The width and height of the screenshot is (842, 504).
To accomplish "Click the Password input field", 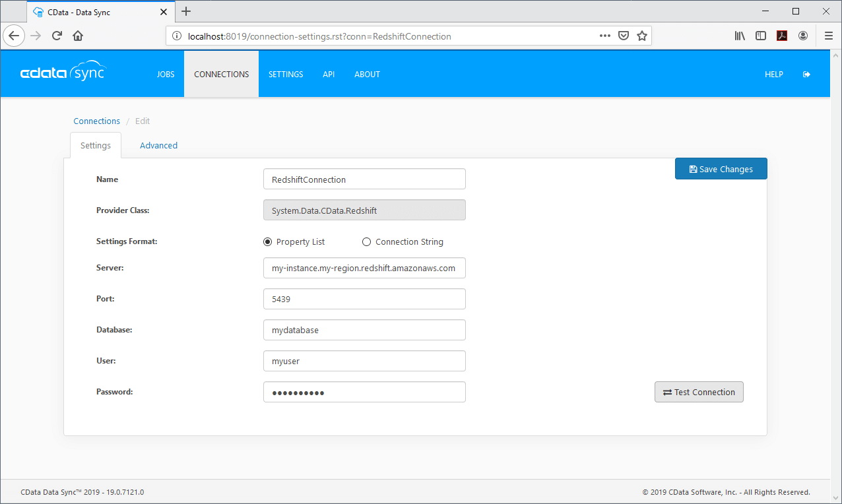I will point(364,392).
